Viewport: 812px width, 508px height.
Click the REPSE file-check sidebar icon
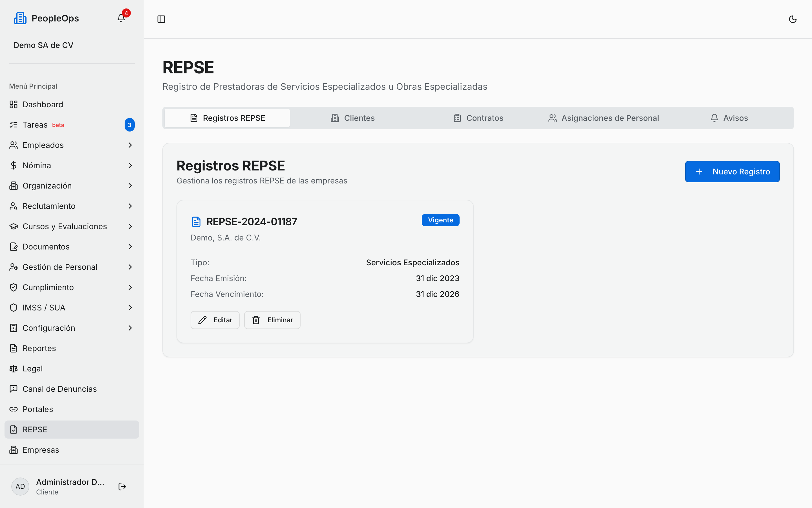point(14,430)
